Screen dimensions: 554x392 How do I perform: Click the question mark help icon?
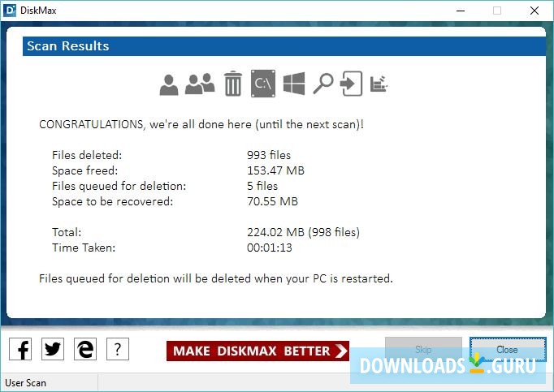(118, 349)
